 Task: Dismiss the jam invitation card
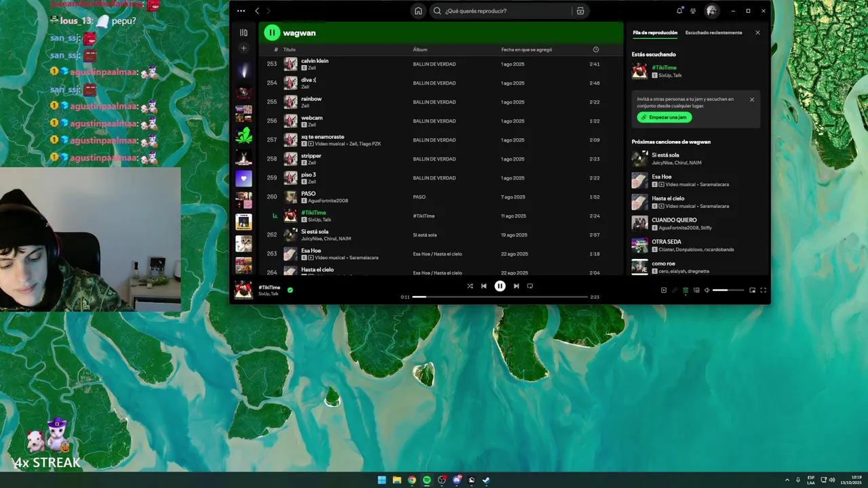751,100
